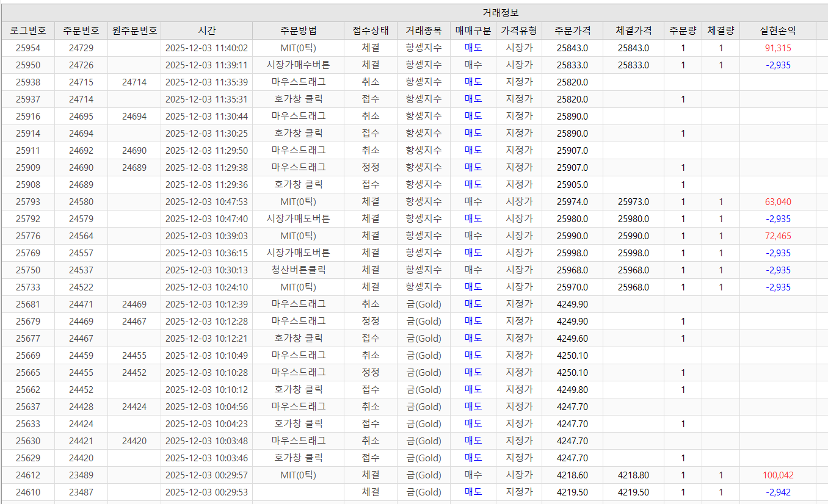Click the 체결량 column header

tap(721, 31)
